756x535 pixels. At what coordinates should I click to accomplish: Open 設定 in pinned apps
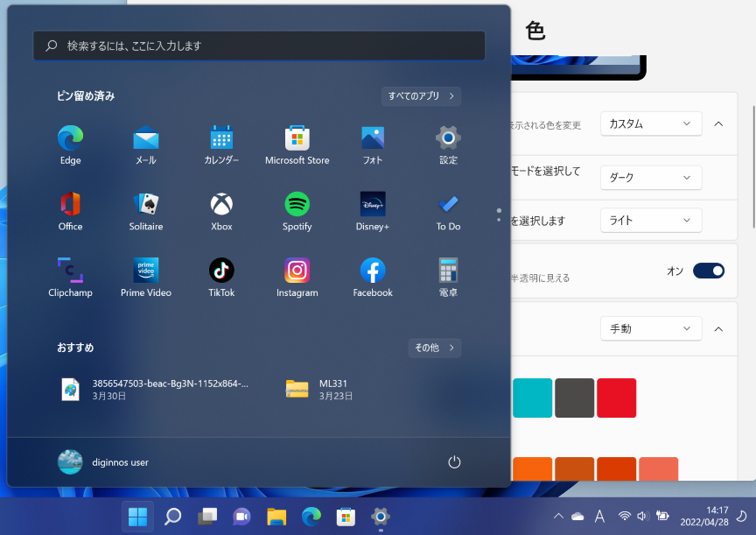448,144
